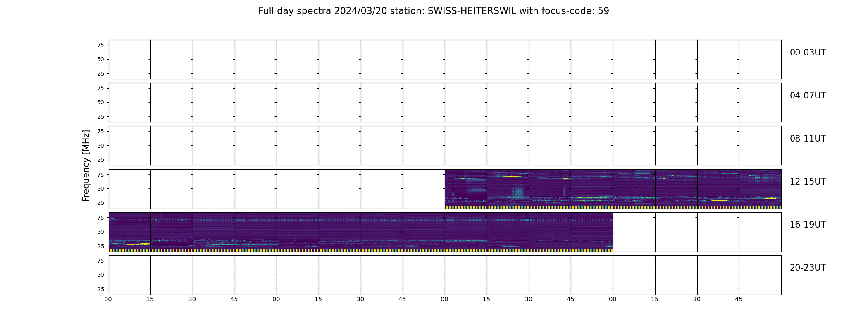
Task: Click the first spectrogram segment in the 16-19UT row
Action: click(129, 232)
